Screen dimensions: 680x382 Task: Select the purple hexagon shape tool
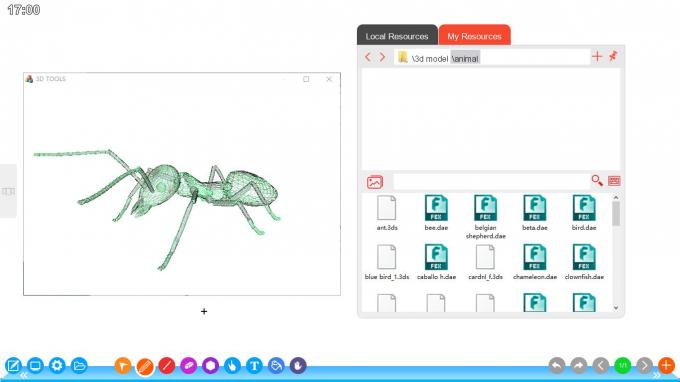click(211, 366)
